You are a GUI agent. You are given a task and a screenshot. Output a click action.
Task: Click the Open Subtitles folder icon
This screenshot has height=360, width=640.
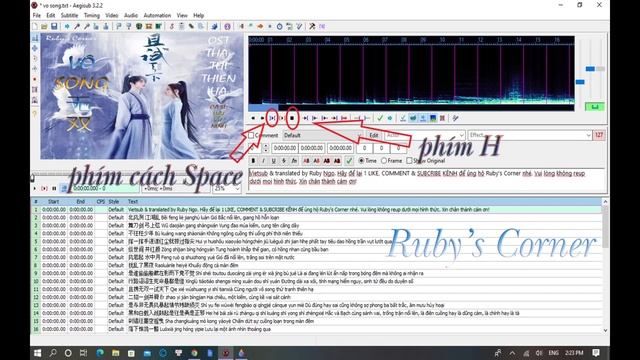click(x=44, y=27)
